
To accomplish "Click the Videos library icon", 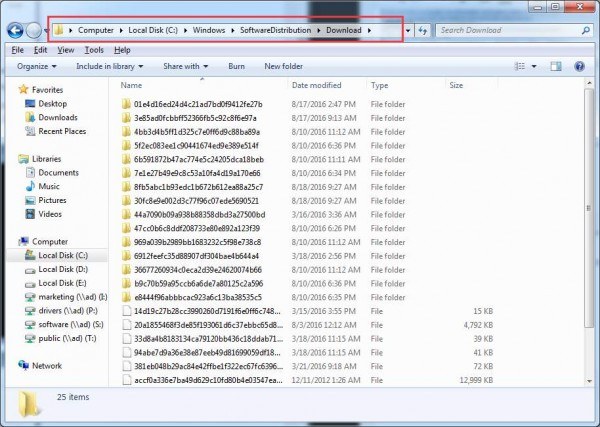I will pos(30,214).
